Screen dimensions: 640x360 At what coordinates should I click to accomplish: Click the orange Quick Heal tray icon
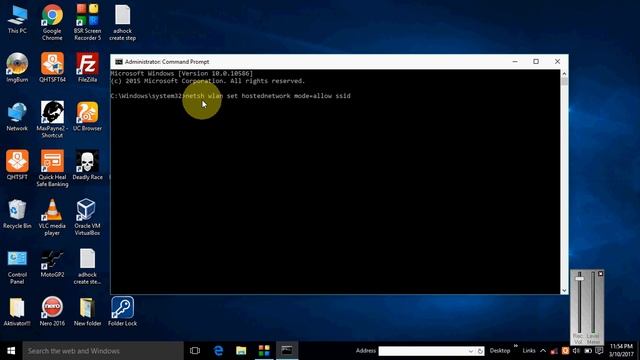coord(565,351)
